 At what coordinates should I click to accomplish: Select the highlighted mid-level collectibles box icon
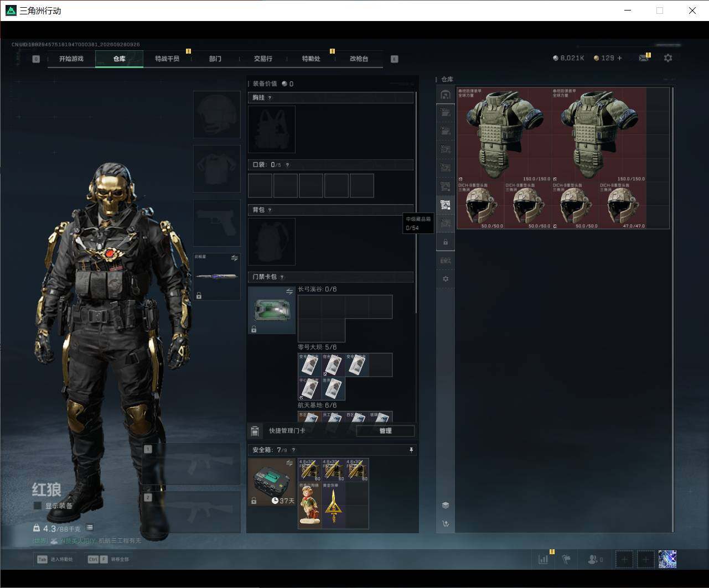[x=446, y=205]
